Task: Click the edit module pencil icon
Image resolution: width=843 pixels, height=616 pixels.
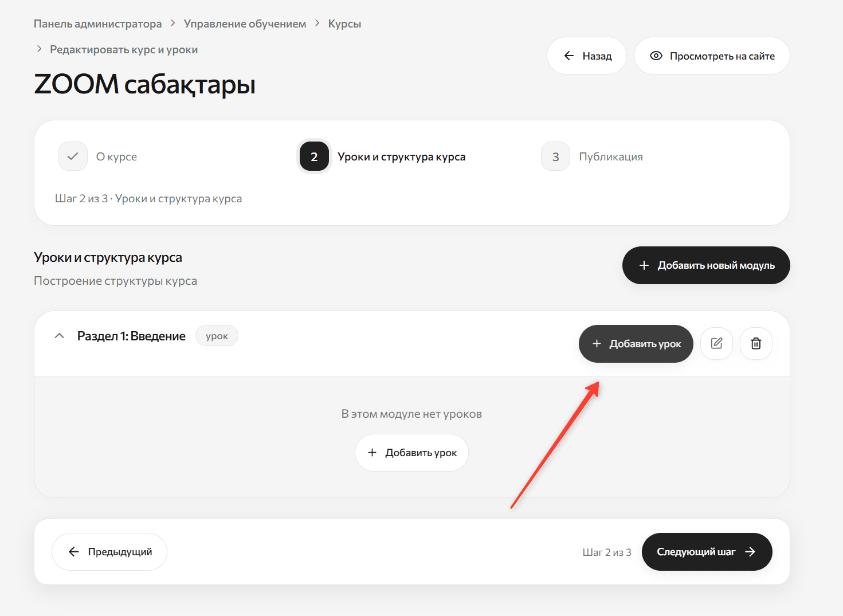Action: click(716, 344)
